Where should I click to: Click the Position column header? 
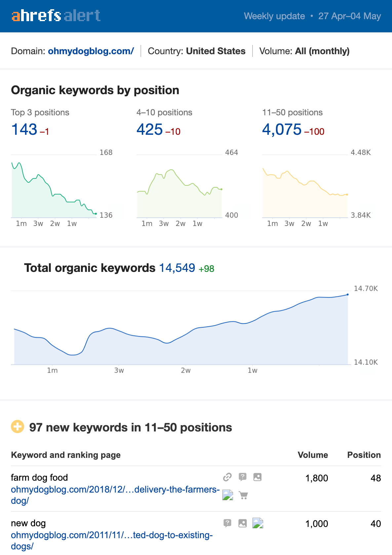364,455
